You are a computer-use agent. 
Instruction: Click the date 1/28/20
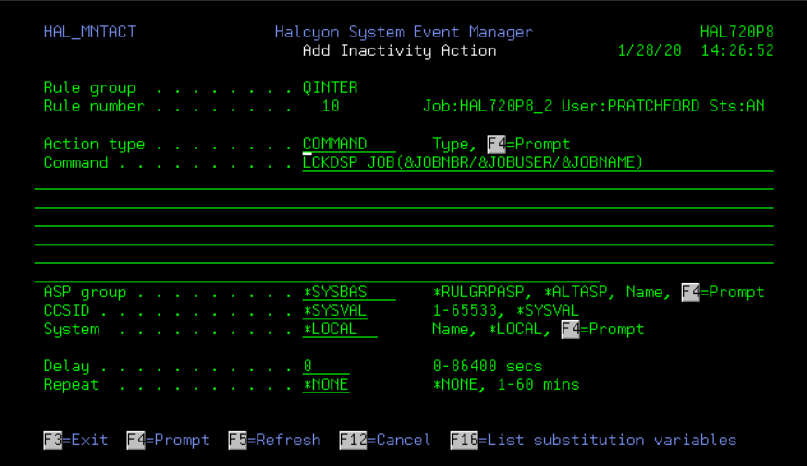point(650,50)
